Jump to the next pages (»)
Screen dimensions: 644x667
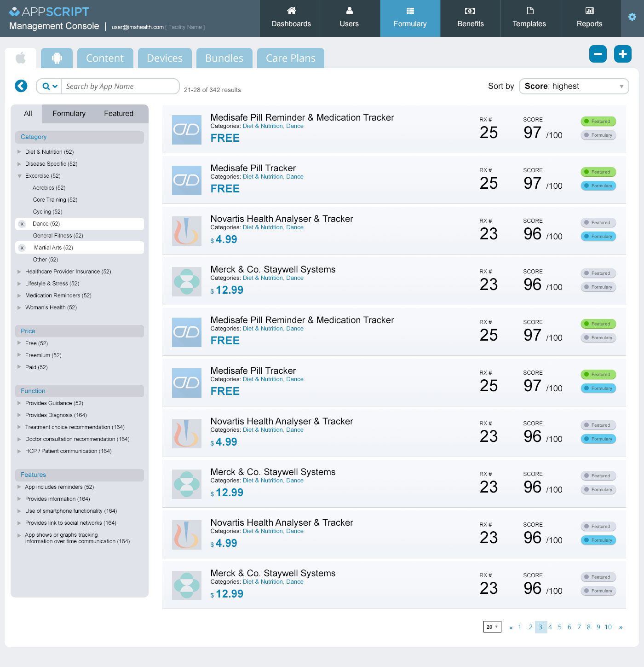tap(621, 627)
